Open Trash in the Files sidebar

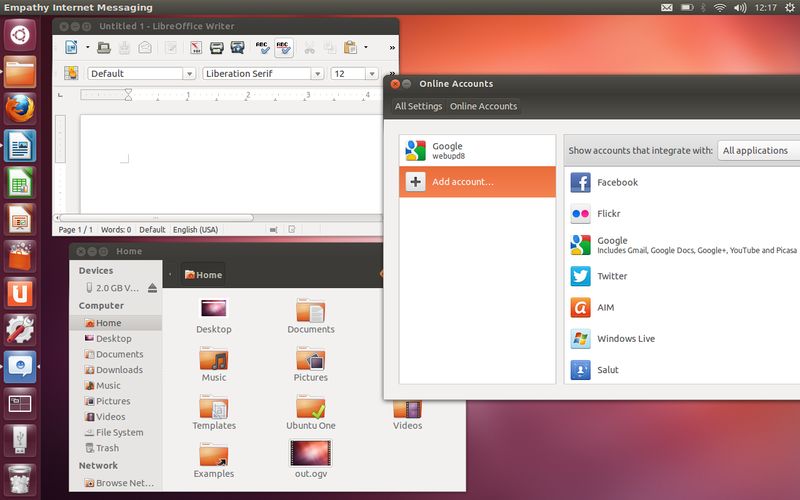coord(116,448)
